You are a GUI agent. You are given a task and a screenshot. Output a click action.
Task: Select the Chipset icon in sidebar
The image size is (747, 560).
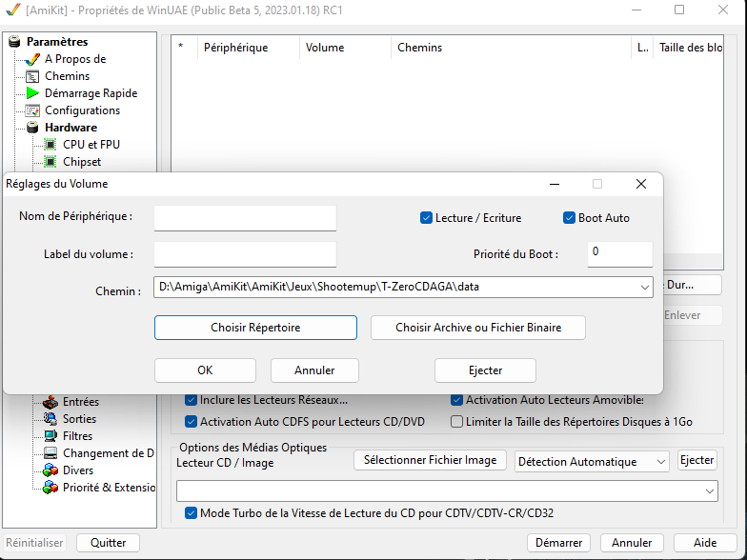click(50, 162)
